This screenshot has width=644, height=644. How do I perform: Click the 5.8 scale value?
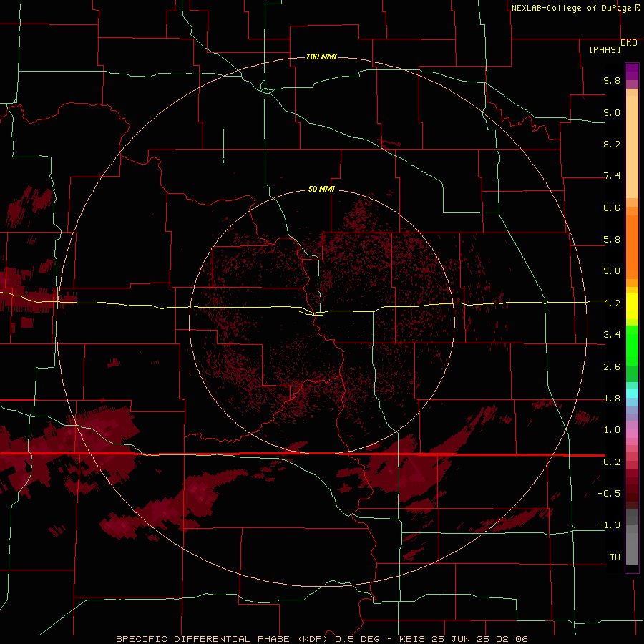pos(612,240)
